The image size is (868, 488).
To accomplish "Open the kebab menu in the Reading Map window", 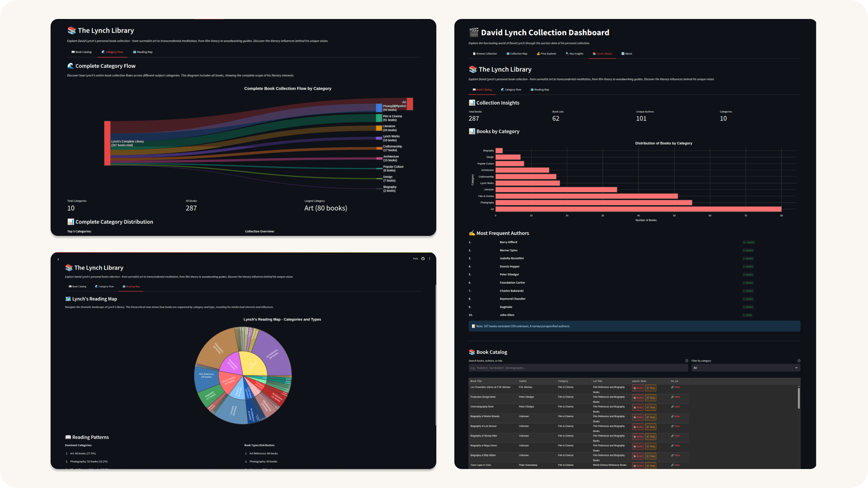I will [429, 259].
